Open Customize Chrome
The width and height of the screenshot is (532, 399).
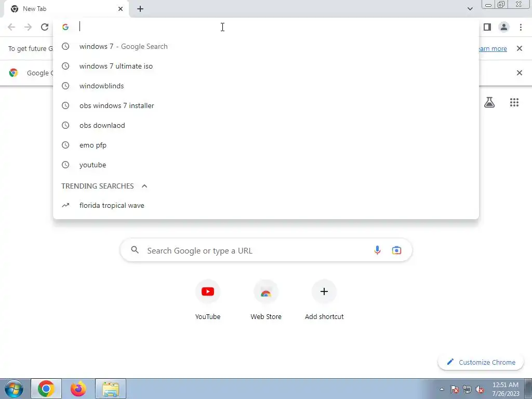click(x=481, y=362)
